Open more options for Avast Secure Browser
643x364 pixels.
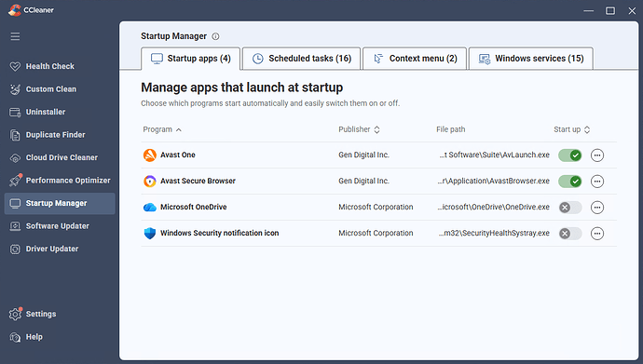click(x=597, y=181)
